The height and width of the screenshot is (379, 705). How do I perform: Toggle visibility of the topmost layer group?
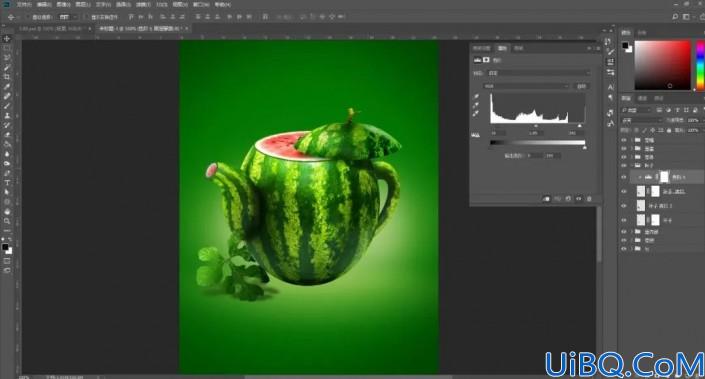click(624, 140)
